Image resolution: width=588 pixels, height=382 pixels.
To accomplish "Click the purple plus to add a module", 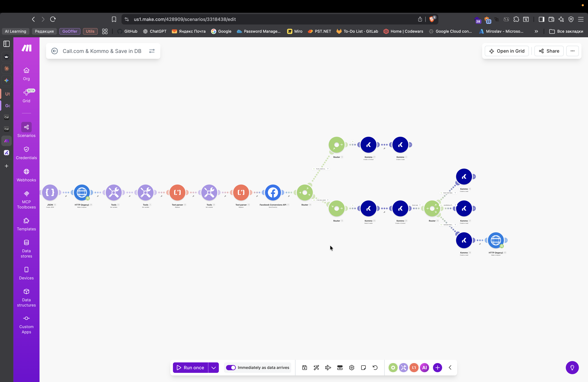I will click(437, 367).
